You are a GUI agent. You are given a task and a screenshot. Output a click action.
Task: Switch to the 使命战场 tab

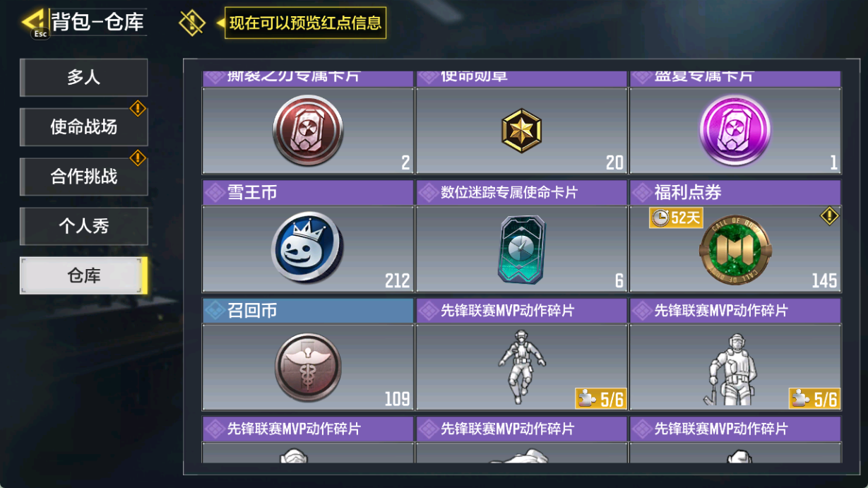click(x=83, y=127)
